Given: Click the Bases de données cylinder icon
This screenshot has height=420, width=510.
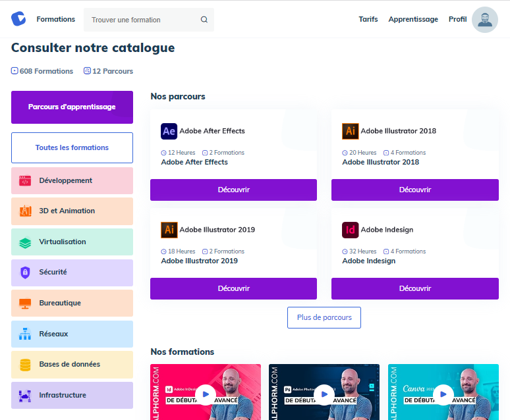Looking at the screenshot, I should (x=25, y=365).
